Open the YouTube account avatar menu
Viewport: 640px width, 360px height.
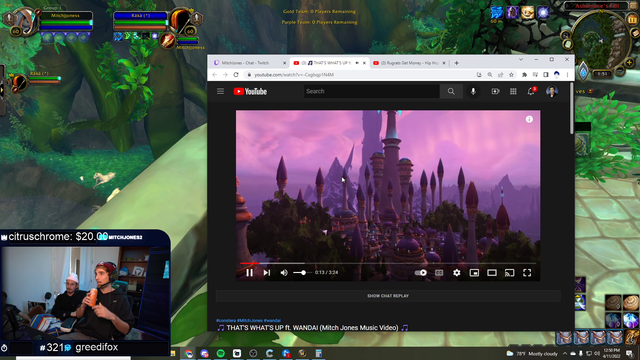coord(552,91)
